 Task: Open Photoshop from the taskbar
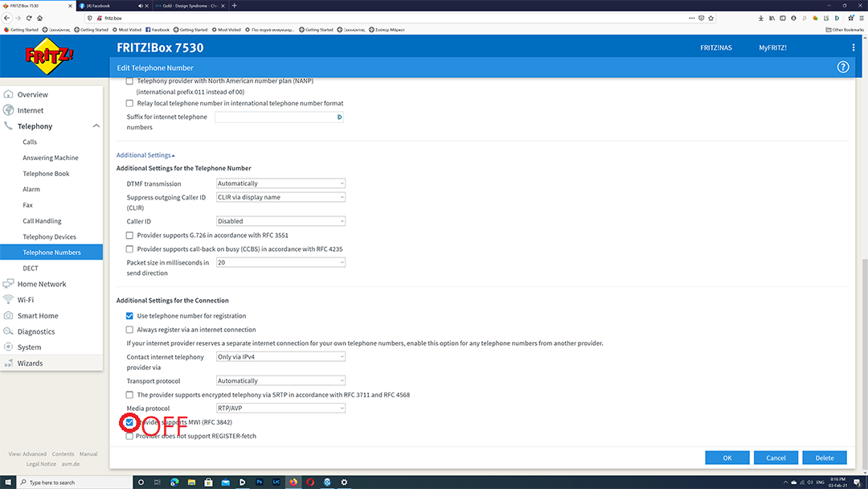tap(259, 482)
